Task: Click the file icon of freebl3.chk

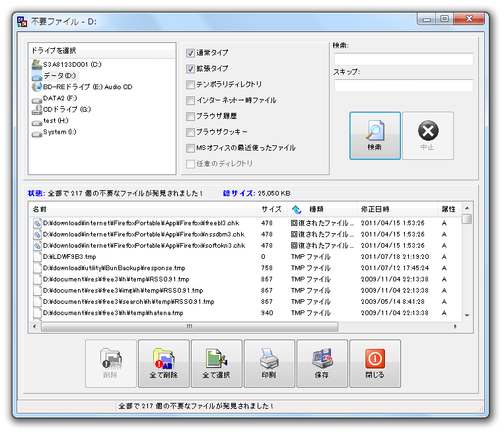Action: pyautogui.click(x=37, y=223)
